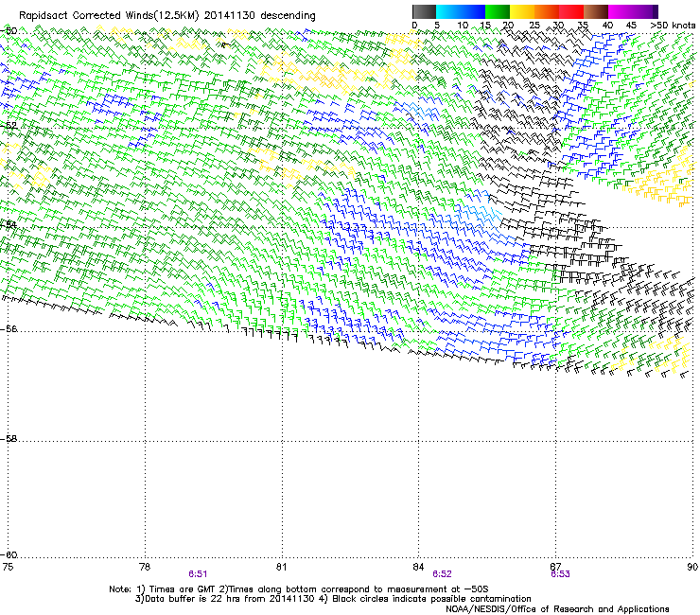
Task: Click the '-56' latitude axis label
Action: (9, 329)
